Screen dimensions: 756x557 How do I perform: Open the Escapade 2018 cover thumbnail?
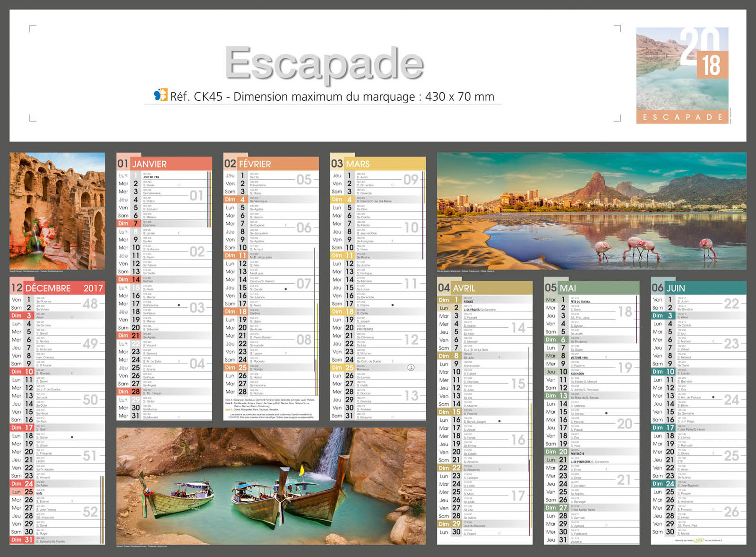click(682, 76)
